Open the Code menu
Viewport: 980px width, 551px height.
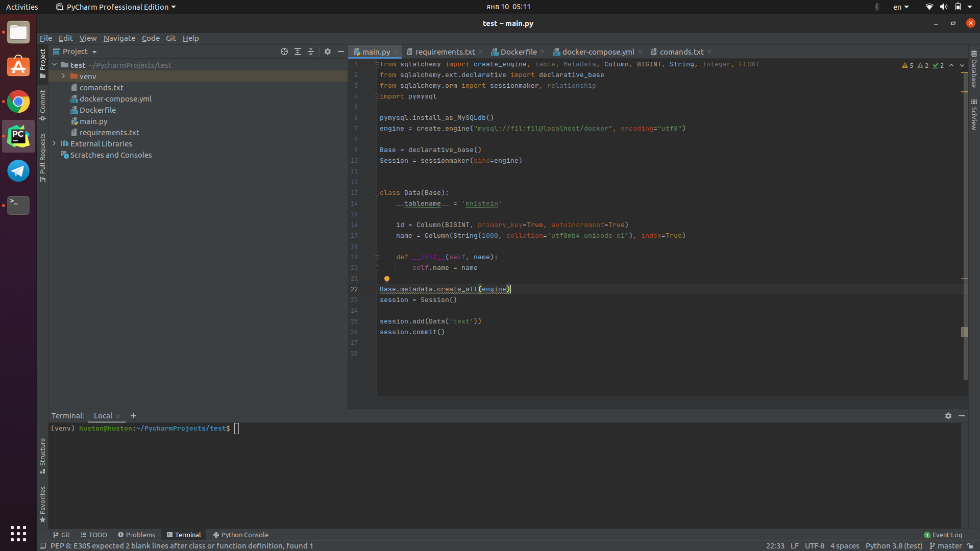[x=151, y=38]
